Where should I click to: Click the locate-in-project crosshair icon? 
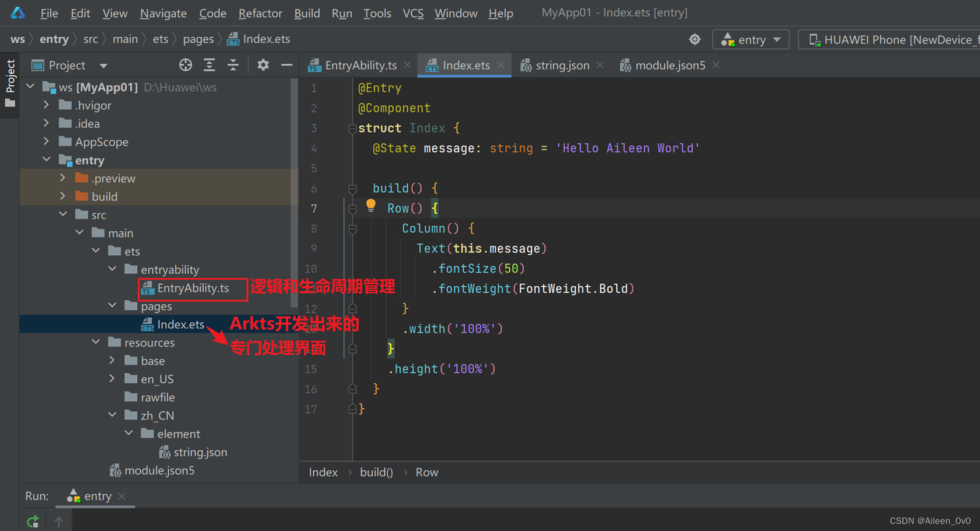pyautogui.click(x=185, y=65)
